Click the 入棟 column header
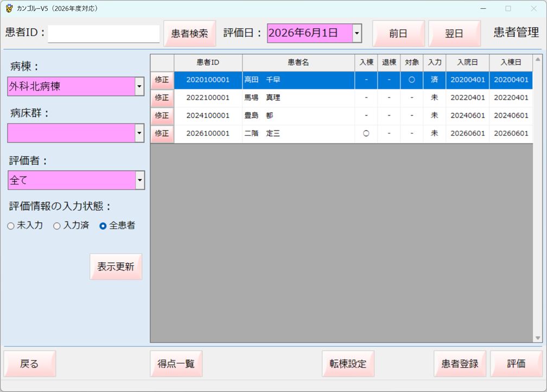This screenshot has height=392, width=547. [x=366, y=62]
